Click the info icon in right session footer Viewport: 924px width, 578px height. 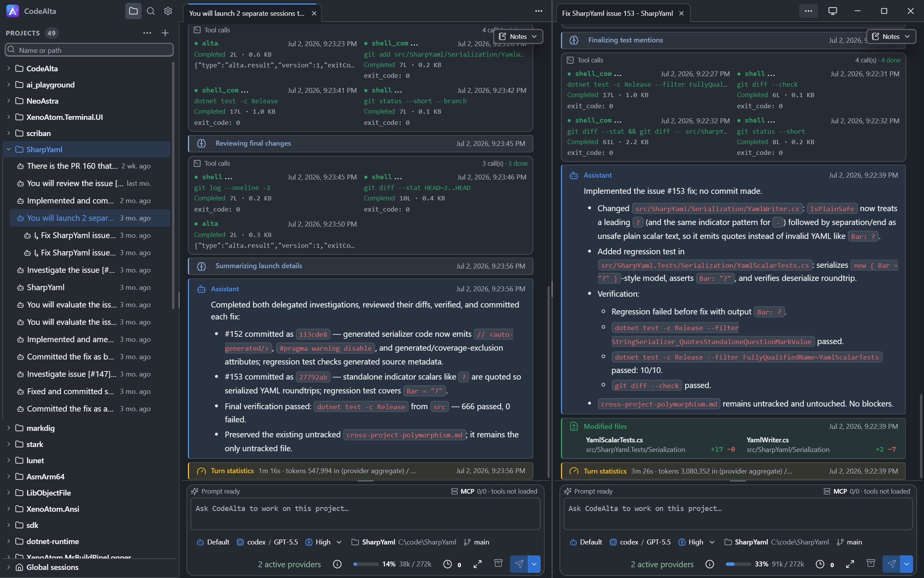[x=710, y=564]
